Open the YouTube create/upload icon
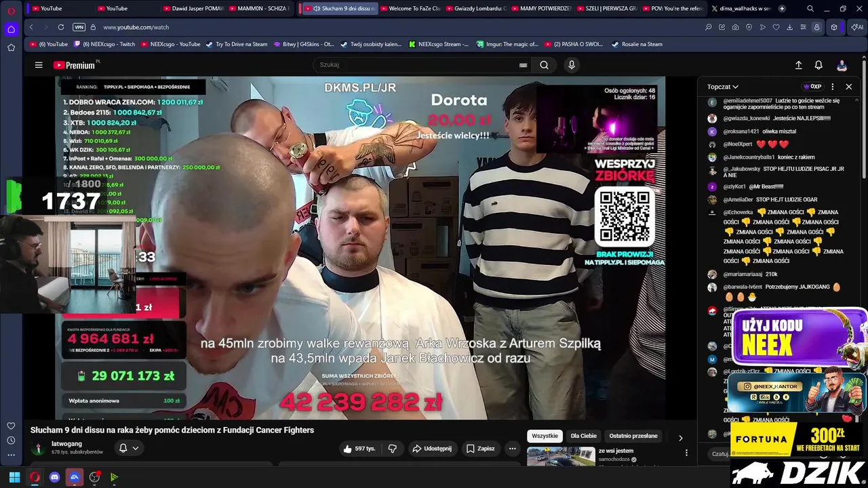 799,65
